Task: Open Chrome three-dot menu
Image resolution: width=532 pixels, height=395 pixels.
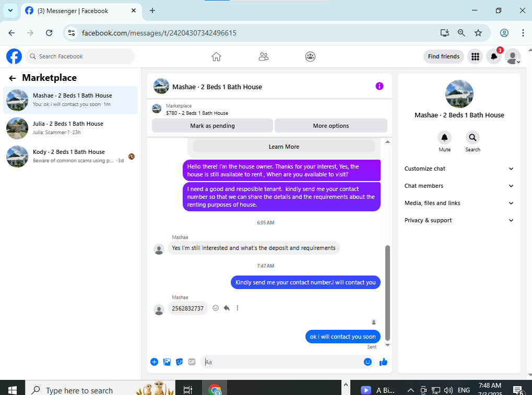Action: 523,33
